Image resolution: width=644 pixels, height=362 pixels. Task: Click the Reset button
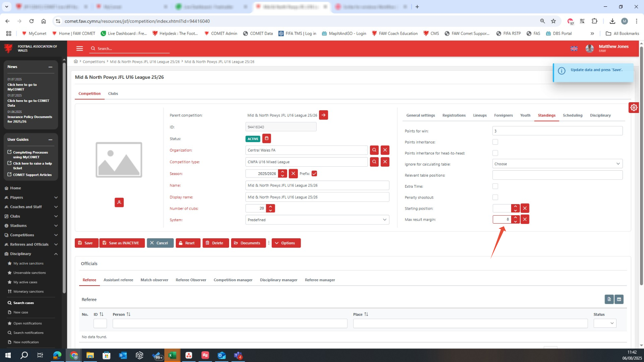[x=188, y=243]
